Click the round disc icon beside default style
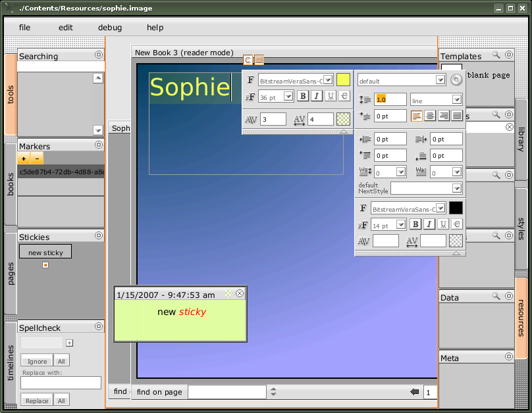The image size is (532, 413). 456,80
